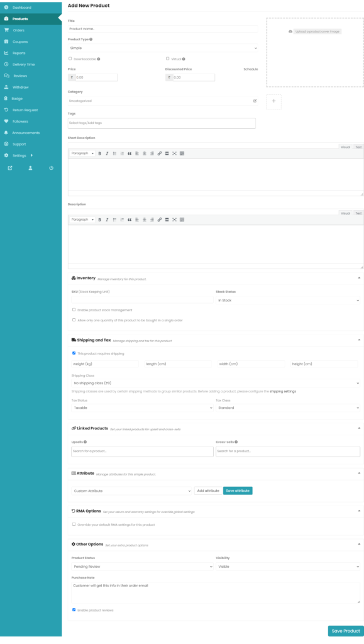Align center in Description editor

click(145, 219)
